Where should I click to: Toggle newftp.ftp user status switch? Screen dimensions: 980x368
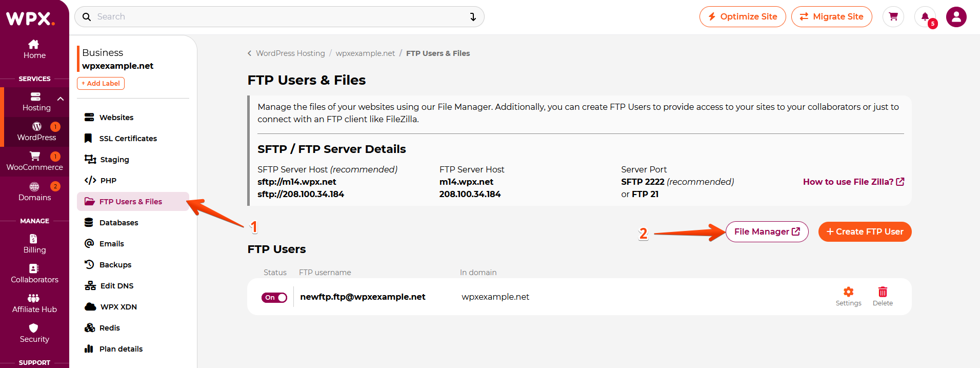[x=274, y=298]
